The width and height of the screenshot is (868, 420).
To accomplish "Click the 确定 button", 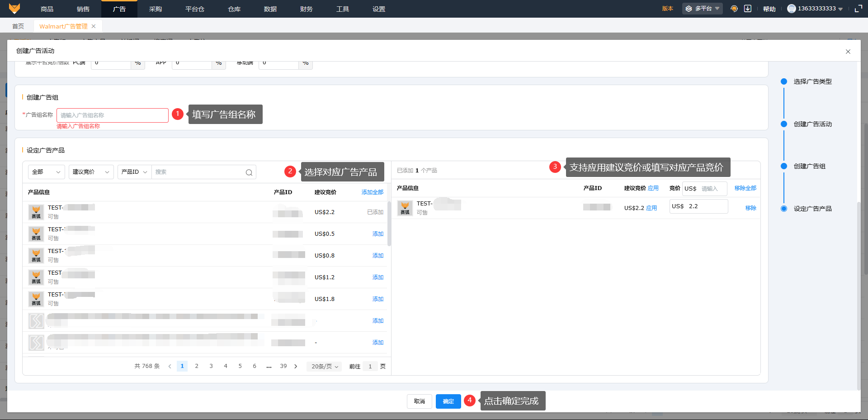I will (x=448, y=401).
